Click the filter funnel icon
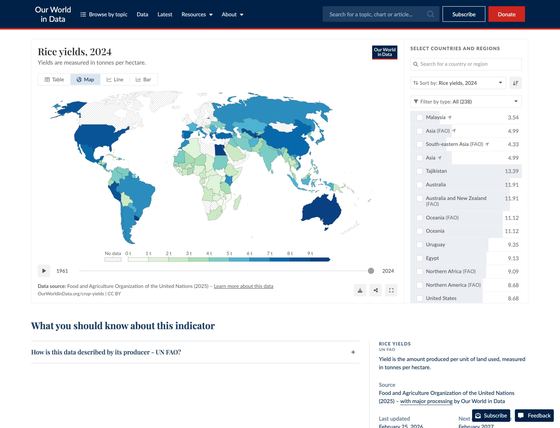Screen dimensions: 560x428 click(416, 101)
